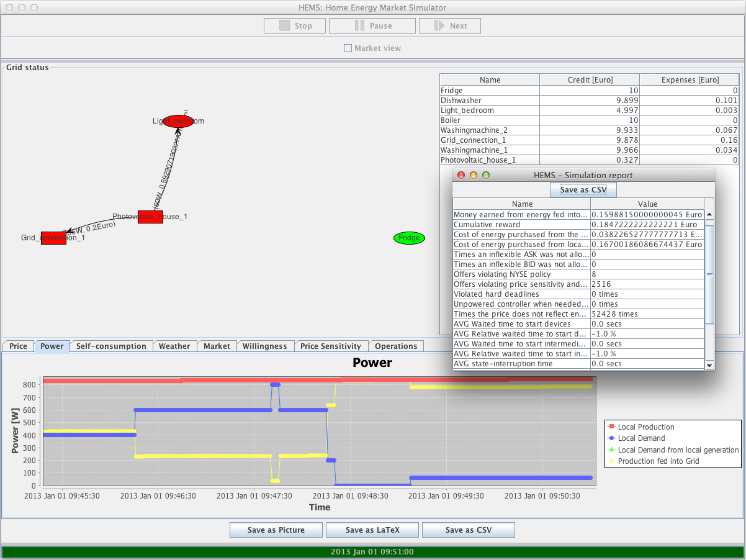Screen dimensions: 746x560
Task: Click the Photovoltaic_house_1 node in the graph
Action: [150, 217]
